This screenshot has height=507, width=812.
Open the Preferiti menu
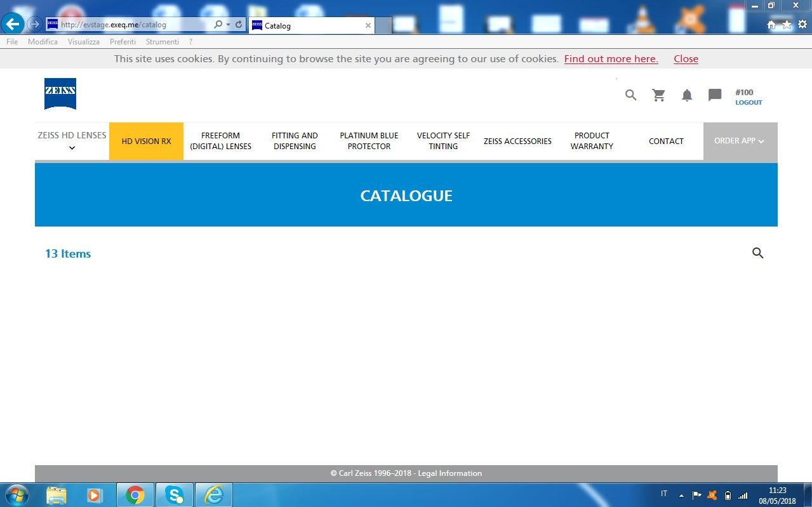(x=123, y=42)
